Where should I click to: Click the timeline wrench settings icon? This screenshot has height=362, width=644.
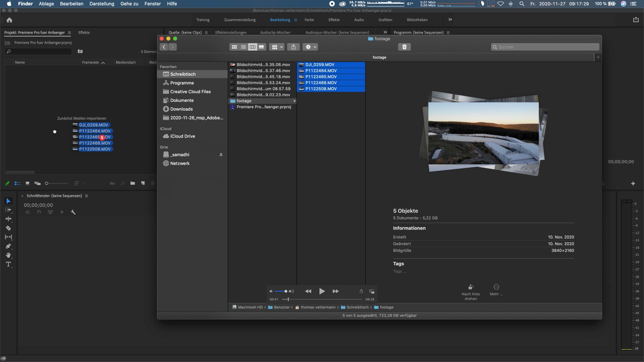73,212
